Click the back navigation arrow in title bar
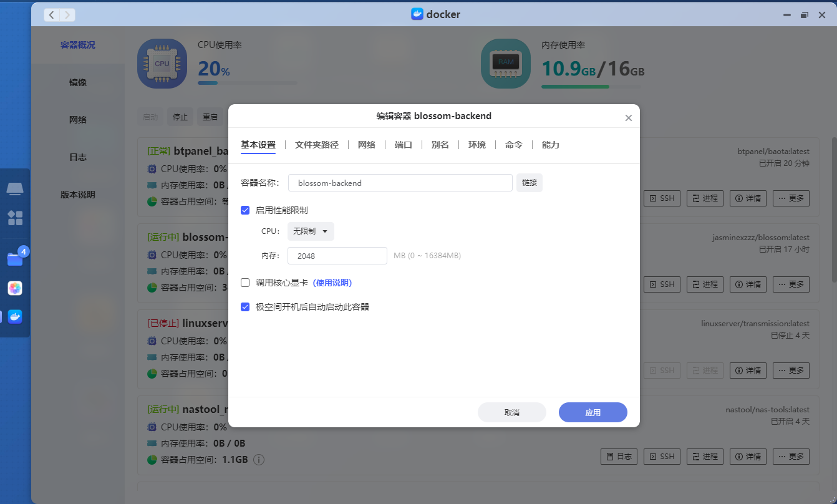The width and height of the screenshot is (837, 504). coord(51,14)
